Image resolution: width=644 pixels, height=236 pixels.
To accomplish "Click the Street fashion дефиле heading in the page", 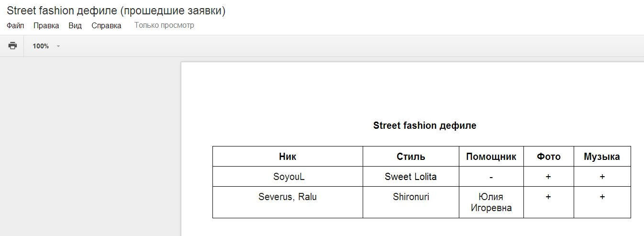I will pos(424,125).
